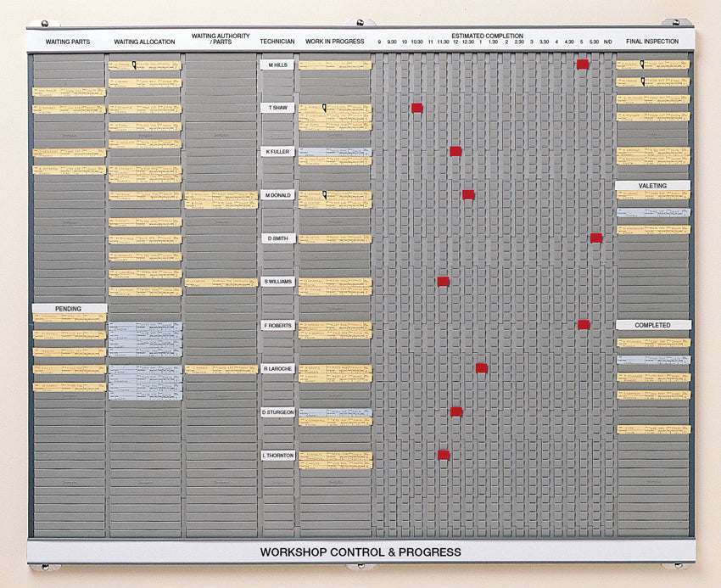Screen dimensions: 721x588
Task: Select the D STURGEON technician name tag
Action: [278, 412]
